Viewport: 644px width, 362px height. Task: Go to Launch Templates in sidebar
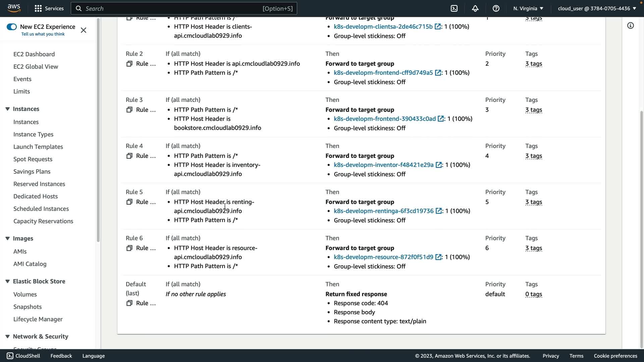pyautogui.click(x=38, y=147)
